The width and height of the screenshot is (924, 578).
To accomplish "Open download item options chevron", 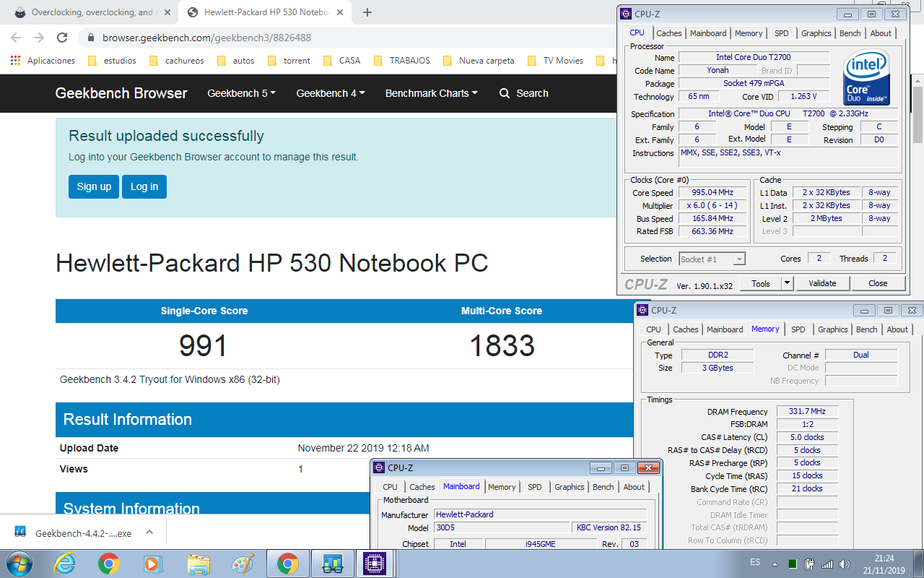I will (149, 532).
